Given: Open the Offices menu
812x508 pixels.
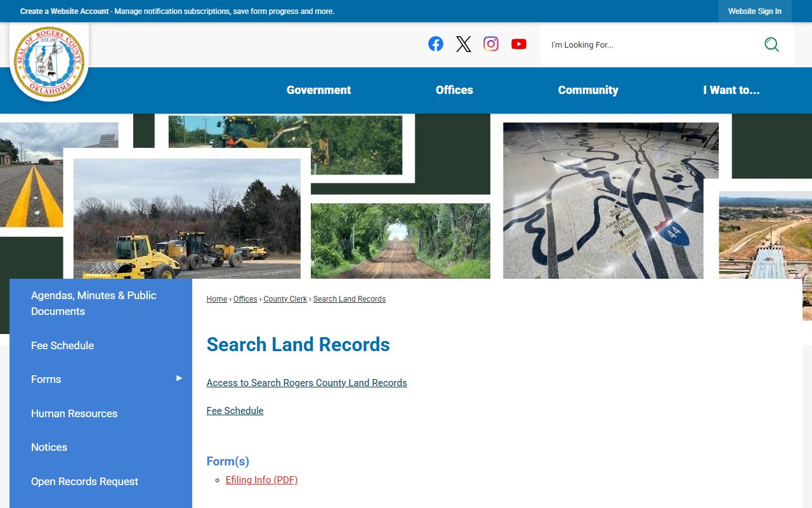Looking at the screenshot, I should [454, 90].
